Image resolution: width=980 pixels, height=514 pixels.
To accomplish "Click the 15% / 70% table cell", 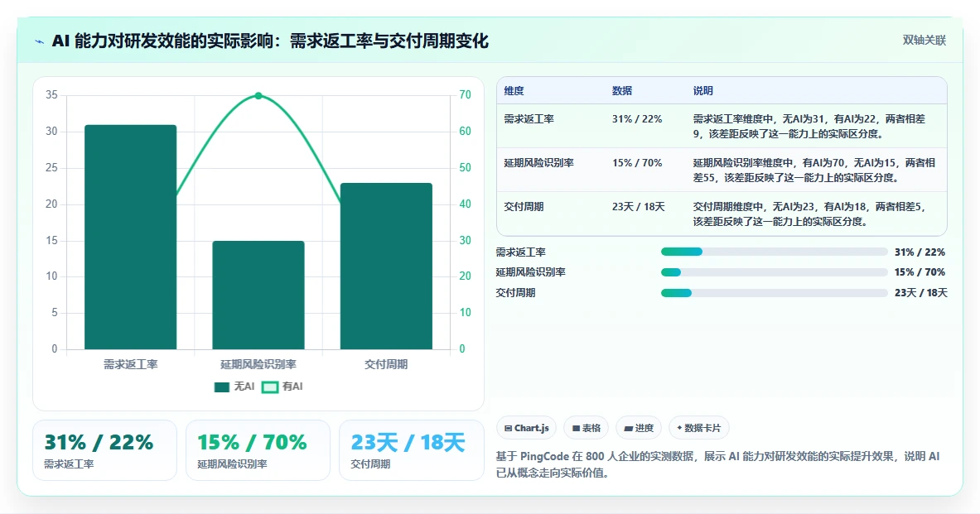I will 637,162.
